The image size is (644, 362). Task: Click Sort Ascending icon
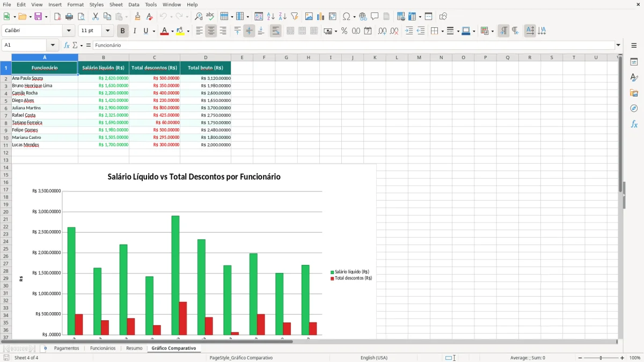coord(271,17)
